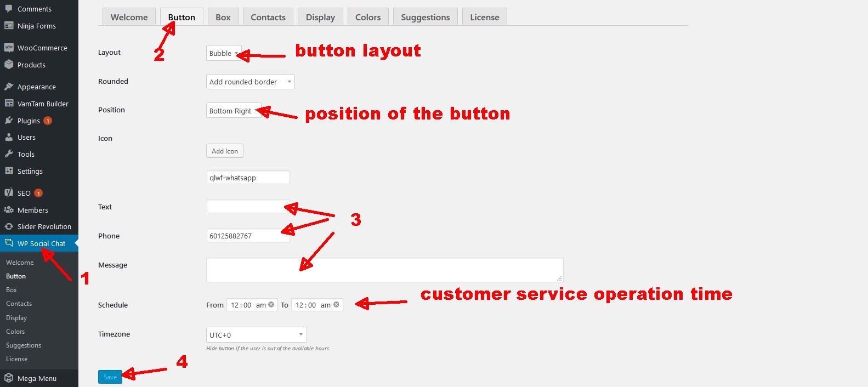Click the WooCommerce logo icon
This screenshot has width=868, height=387.
pyautogui.click(x=9, y=48)
